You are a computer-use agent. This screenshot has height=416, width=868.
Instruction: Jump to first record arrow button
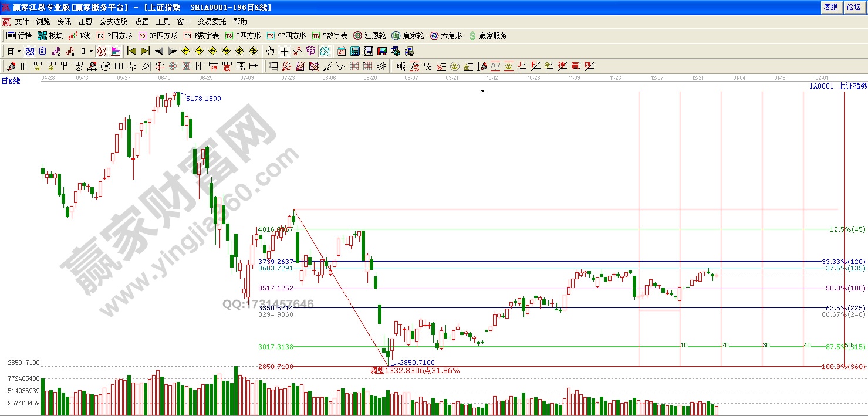[132, 51]
